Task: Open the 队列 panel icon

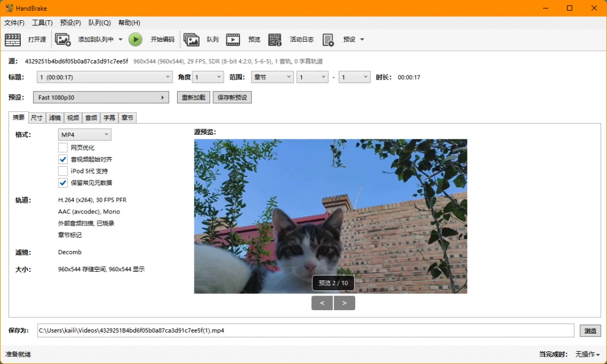Action: tap(192, 39)
